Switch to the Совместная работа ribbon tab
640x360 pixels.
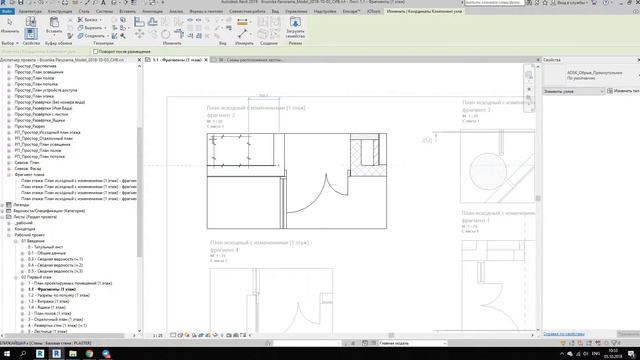coord(247,11)
